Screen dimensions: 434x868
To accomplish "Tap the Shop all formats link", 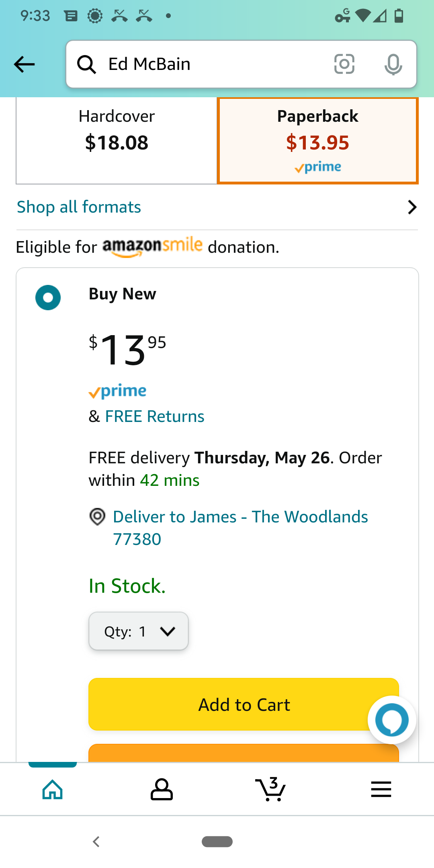I will coord(79,207).
